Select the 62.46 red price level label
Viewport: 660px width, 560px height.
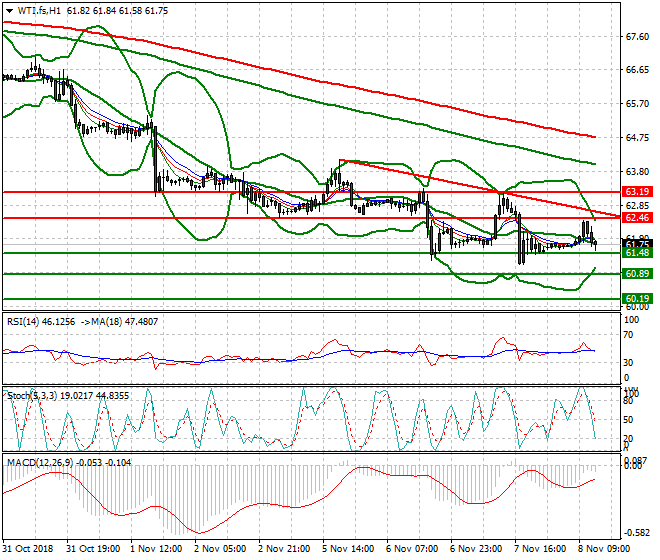click(637, 218)
